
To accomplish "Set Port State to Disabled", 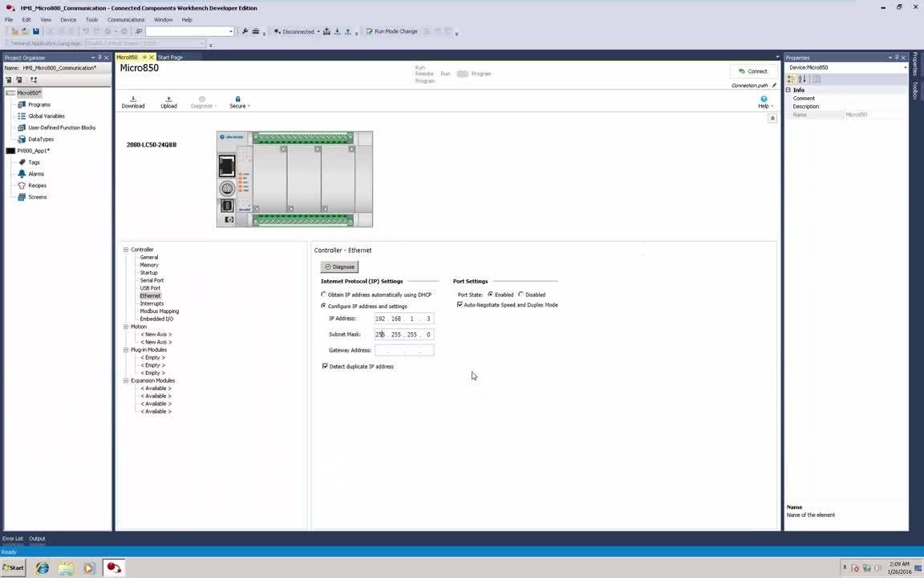I will 521,295.
